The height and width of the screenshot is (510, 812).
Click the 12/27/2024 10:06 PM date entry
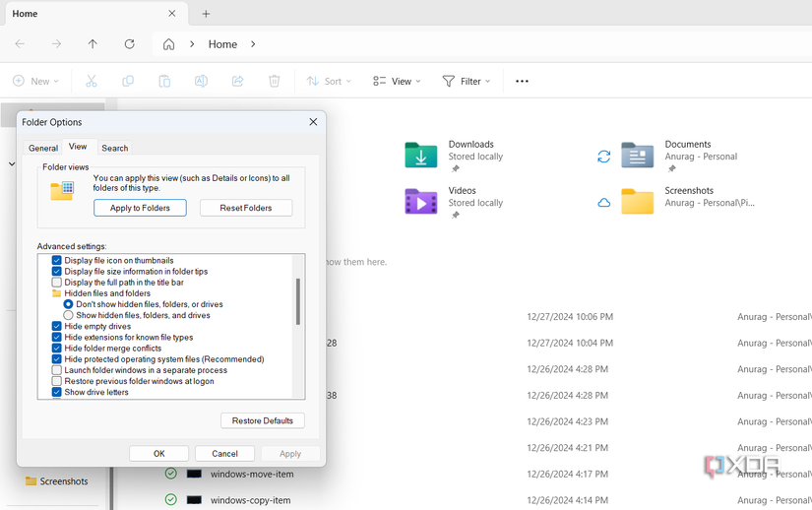pos(570,316)
